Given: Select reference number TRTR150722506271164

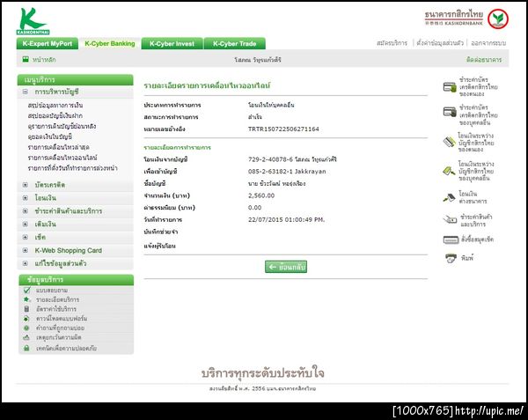Looking at the screenshot, I should 283,129.
